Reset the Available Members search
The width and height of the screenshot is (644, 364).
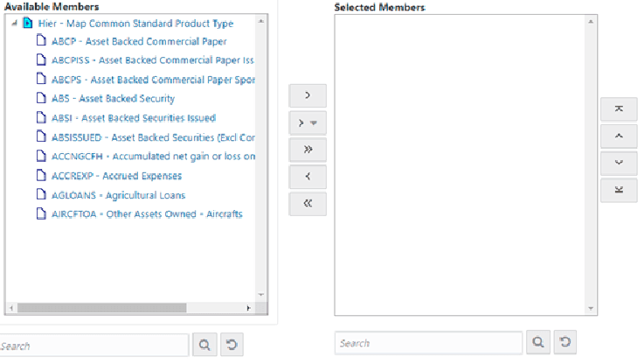pos(232,345)
